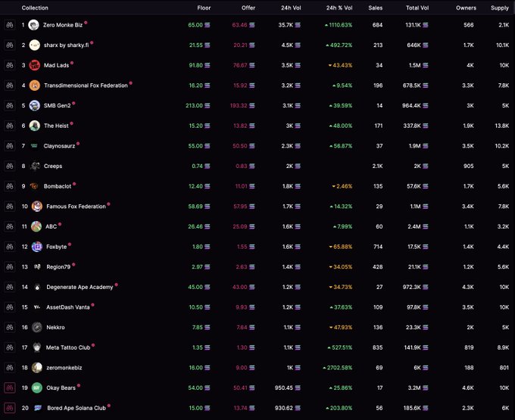Click The Heist collection avatar
This screenshot has width=515, height=420.
point(35,126)
